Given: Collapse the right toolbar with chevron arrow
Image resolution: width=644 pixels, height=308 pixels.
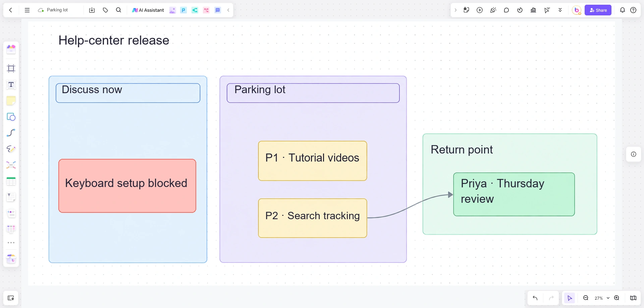Looking at the screenshot, I should pos(455,10).
